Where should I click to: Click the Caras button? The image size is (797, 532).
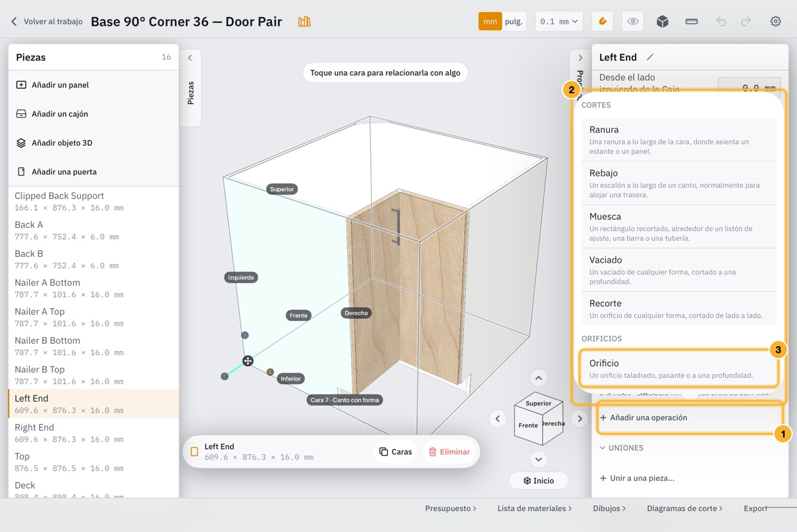coord(395,452)
